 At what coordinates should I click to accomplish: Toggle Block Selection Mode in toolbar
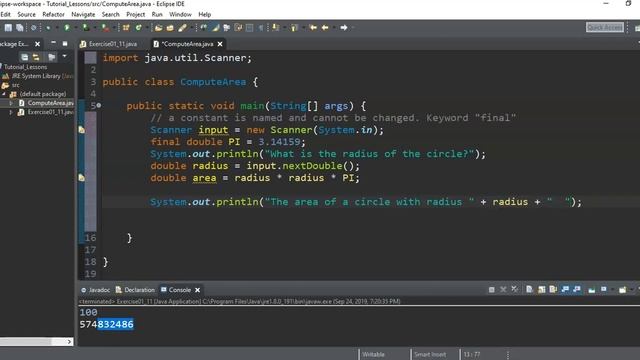(x=249, y=27)
